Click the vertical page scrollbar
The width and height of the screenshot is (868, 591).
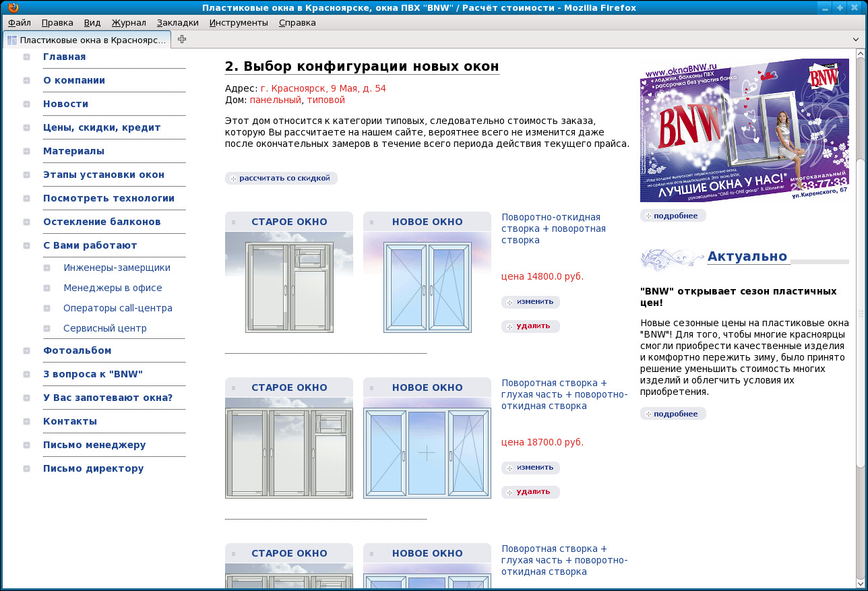click(x=861, y=310)
